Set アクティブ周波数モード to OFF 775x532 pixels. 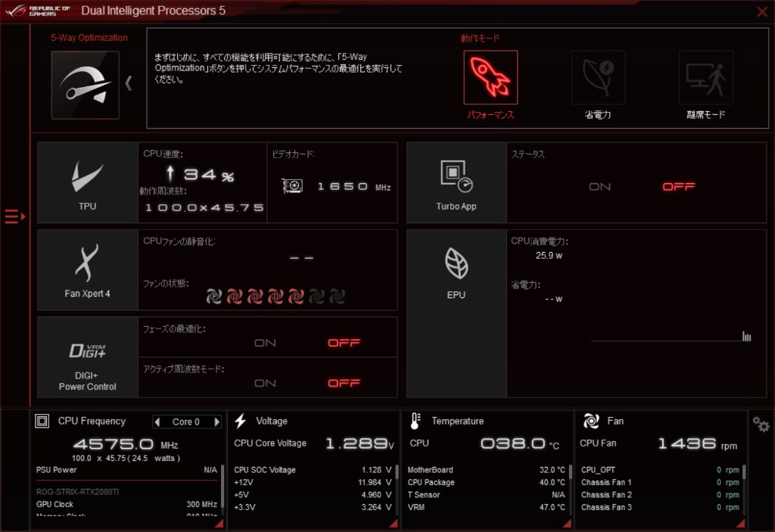click(344, 383)
